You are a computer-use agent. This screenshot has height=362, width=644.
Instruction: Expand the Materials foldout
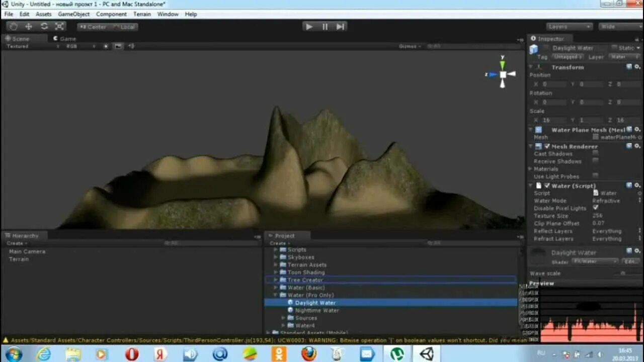[x=531, y=169]
